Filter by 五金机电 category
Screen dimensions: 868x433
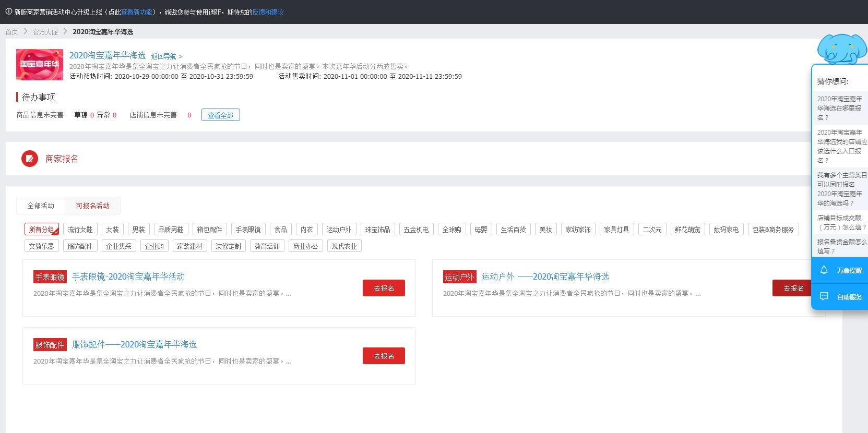coord(417,230)
